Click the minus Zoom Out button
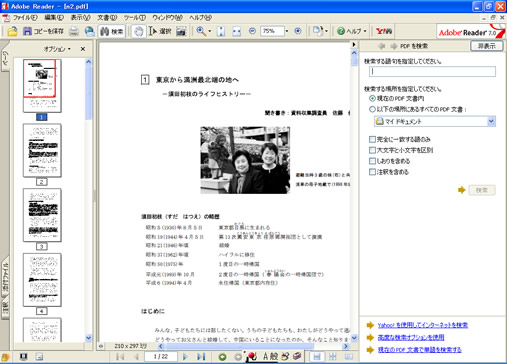 point(252,31)
